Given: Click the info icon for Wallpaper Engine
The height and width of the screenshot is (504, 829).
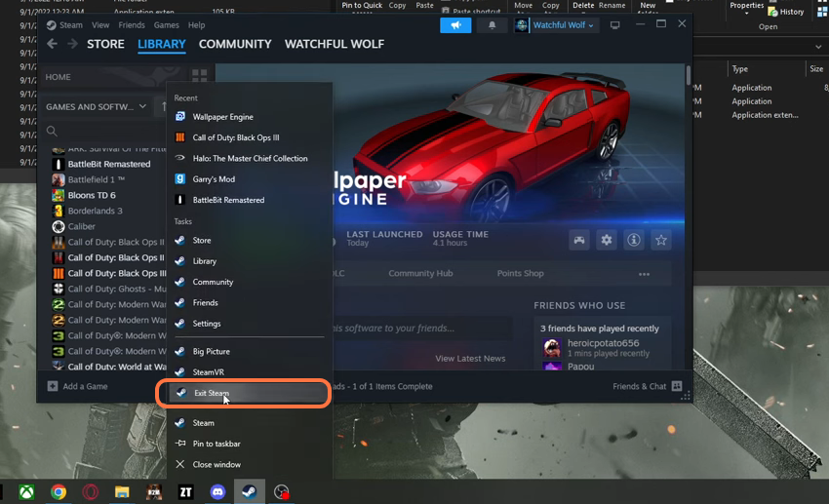Looking at the screenshot, I should pyautogui.click(x=634, y=241).
